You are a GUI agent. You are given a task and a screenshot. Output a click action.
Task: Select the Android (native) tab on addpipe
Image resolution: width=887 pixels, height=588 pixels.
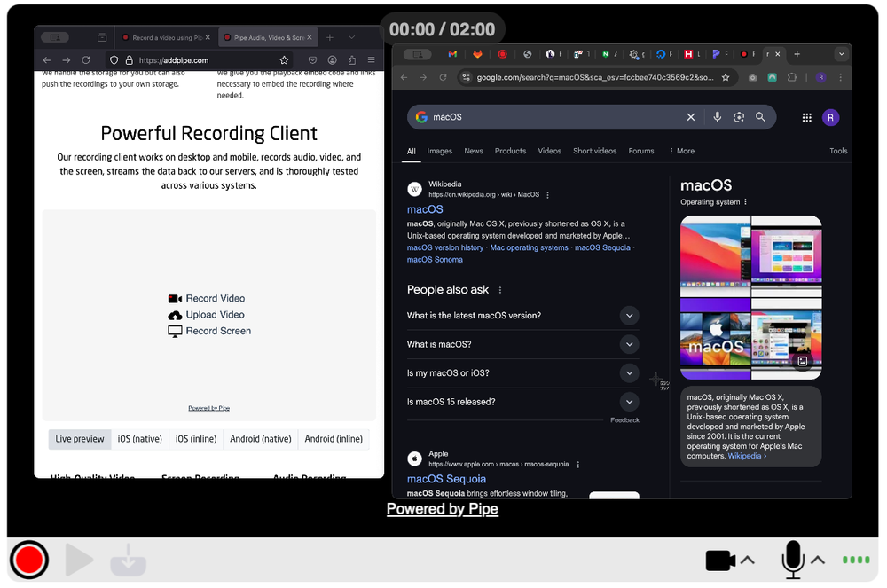[x=260, y=438]
